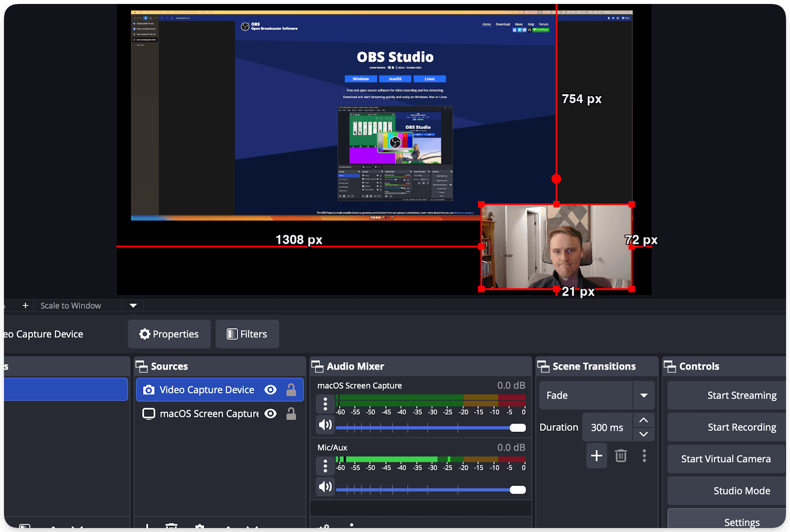
Task: Add a new scene transition with plus icon
Action: click(x=596, y=456)
